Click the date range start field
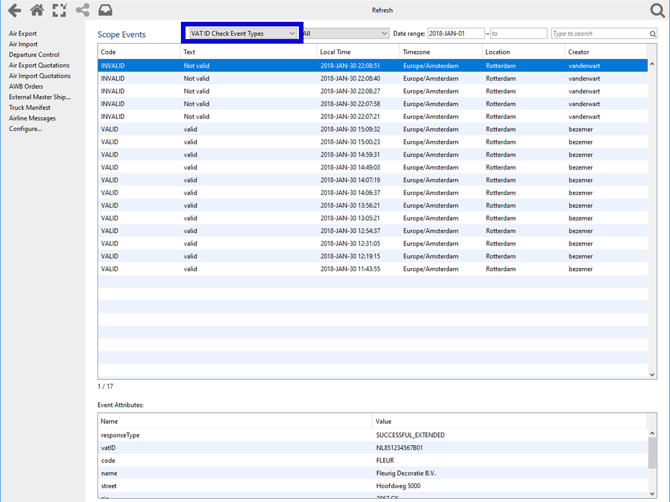 point(455,34)
